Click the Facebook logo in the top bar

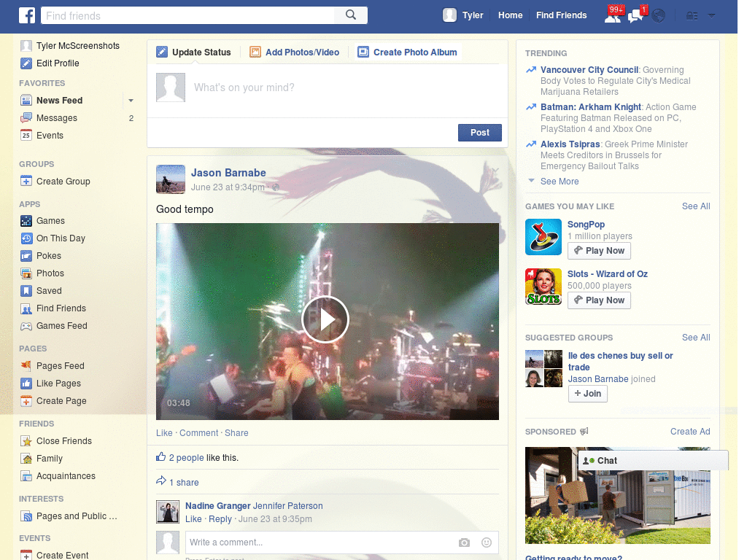pyautogui.click(x=27, y=15)
